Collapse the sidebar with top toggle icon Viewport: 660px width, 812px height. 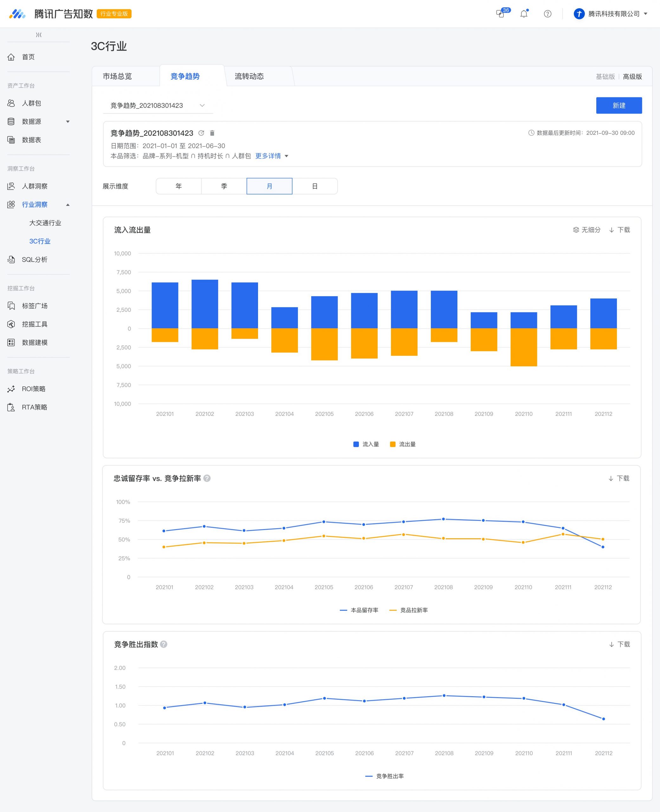point(38,35)
